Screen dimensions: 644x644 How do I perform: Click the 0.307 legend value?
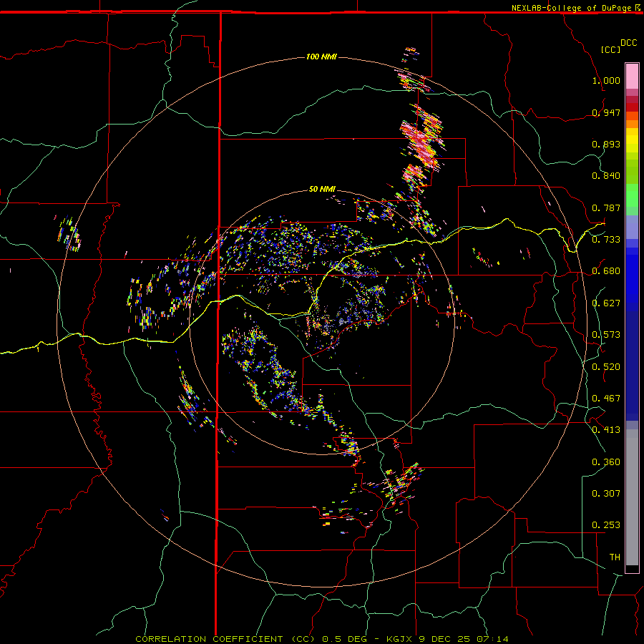tap(606, 494)
